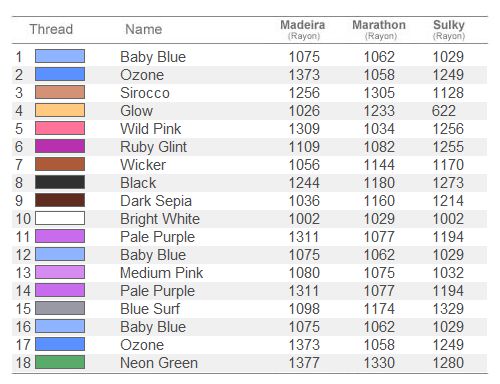Screen dimensions: 500x384
Task: Click the Madeira (Rayon) column header
Action: (x=303, y=30)
